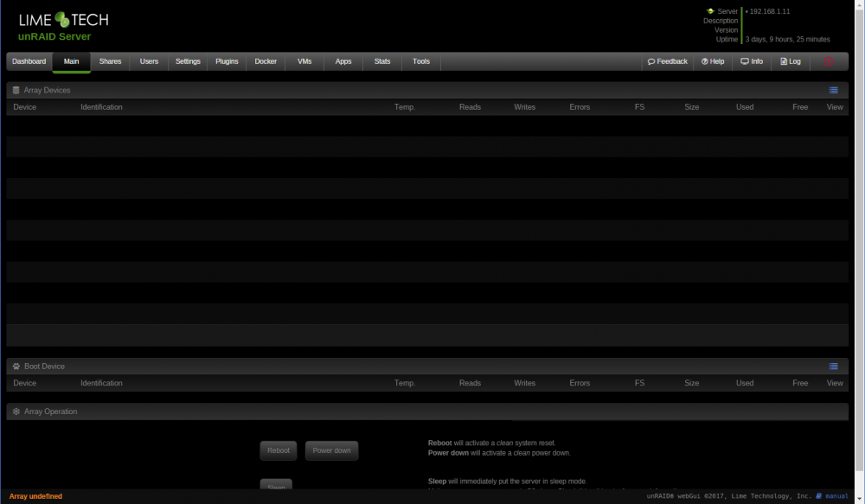Click Array Devices Temp. column header
The width and height of the screenshot is (865, 504).
click(x=404, y=107)
